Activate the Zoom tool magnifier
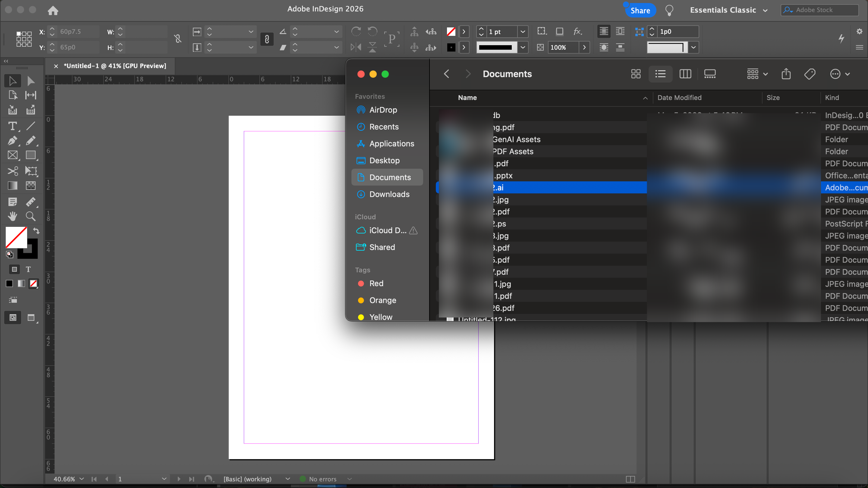The width and height of the screenshot is (868, 488). tap(31, 216)
